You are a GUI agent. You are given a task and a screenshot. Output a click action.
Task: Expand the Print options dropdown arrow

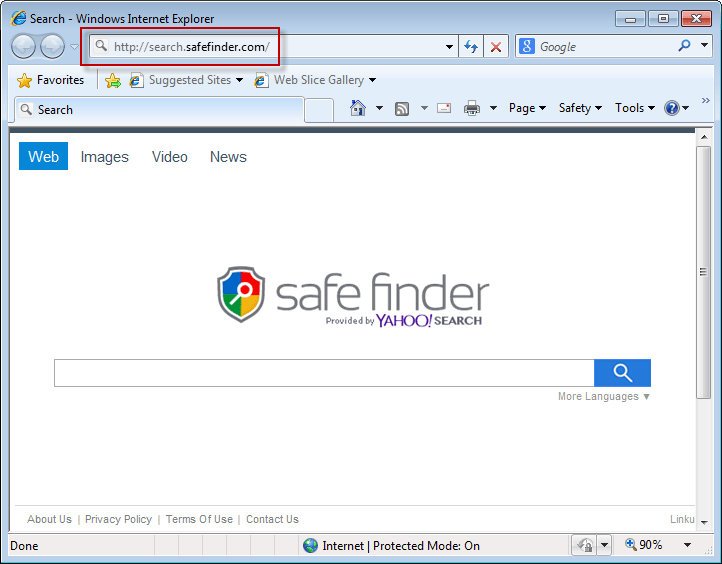493,108
